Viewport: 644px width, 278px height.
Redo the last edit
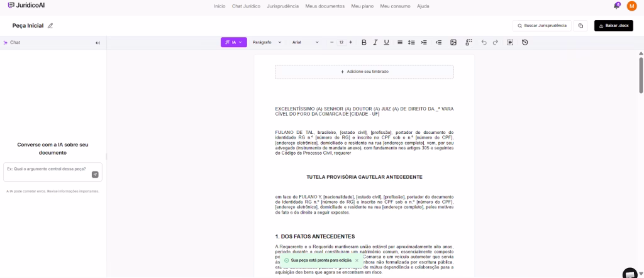(x=496, y=42)
